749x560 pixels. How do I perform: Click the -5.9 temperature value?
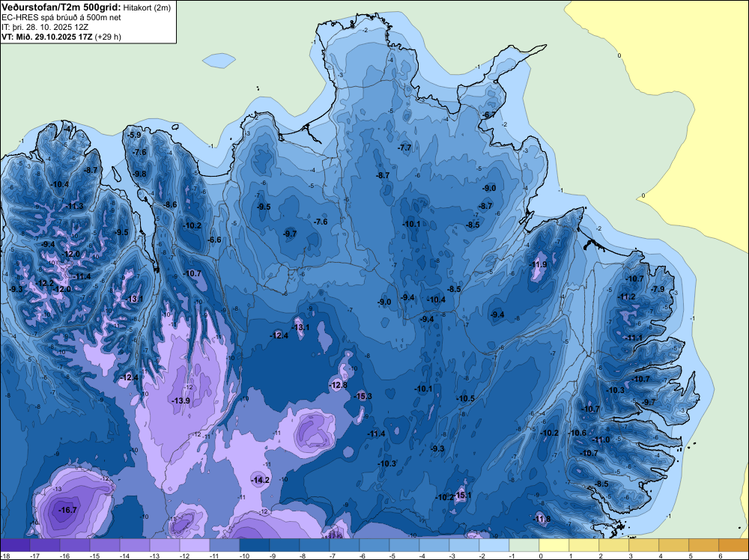(134, 135)
